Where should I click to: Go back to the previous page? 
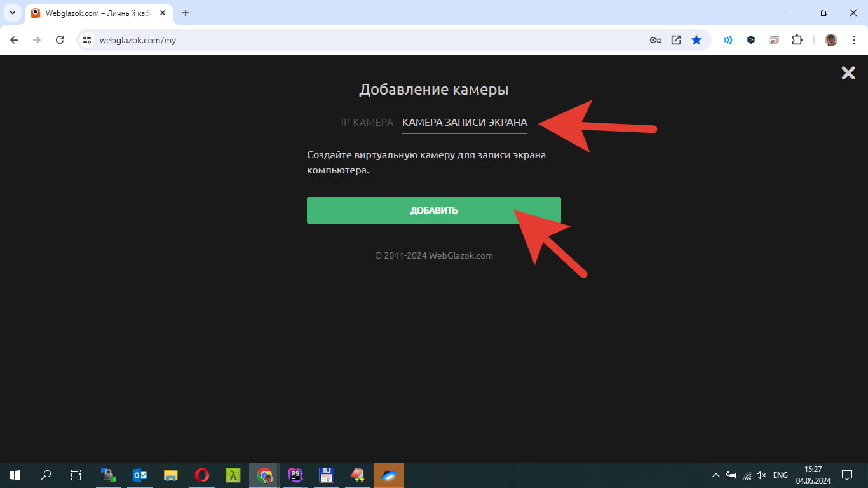(x=14, y=40)
